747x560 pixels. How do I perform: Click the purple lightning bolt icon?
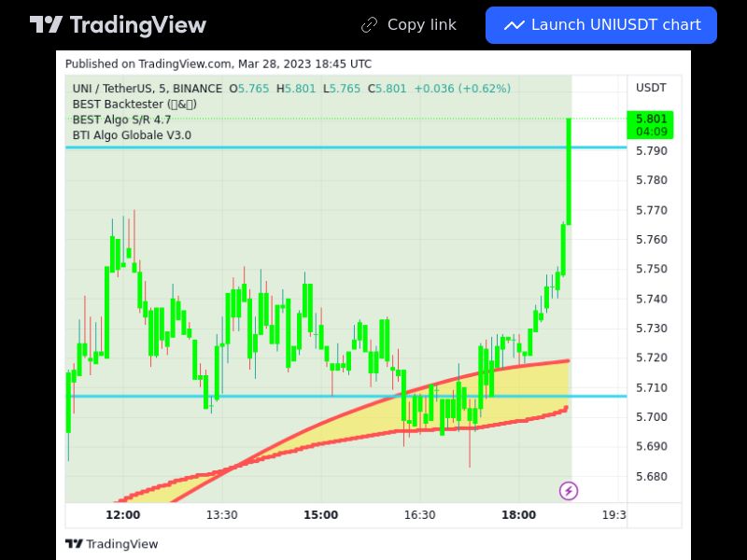click(569, 491)
